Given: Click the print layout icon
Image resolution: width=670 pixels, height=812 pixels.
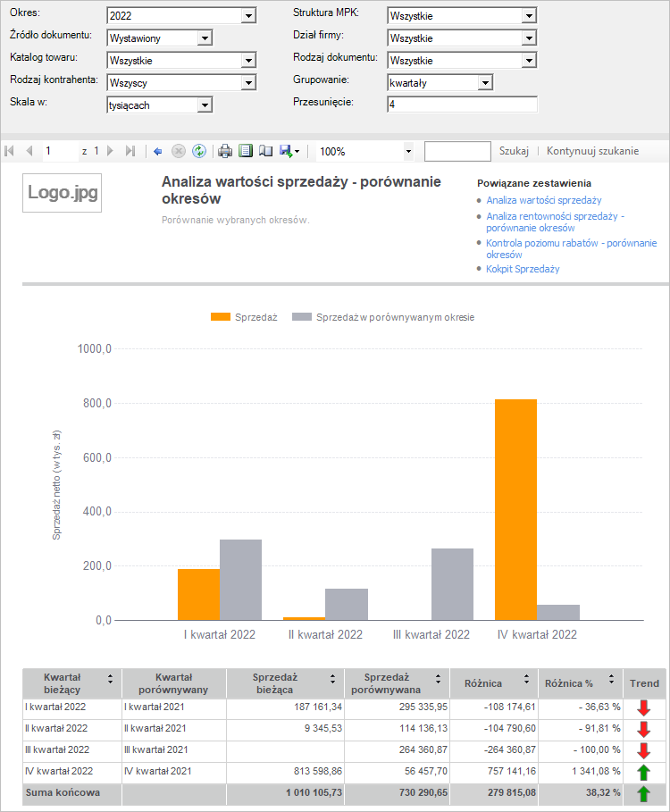Looking at the screenshot, I should click(x=246, y=151).
